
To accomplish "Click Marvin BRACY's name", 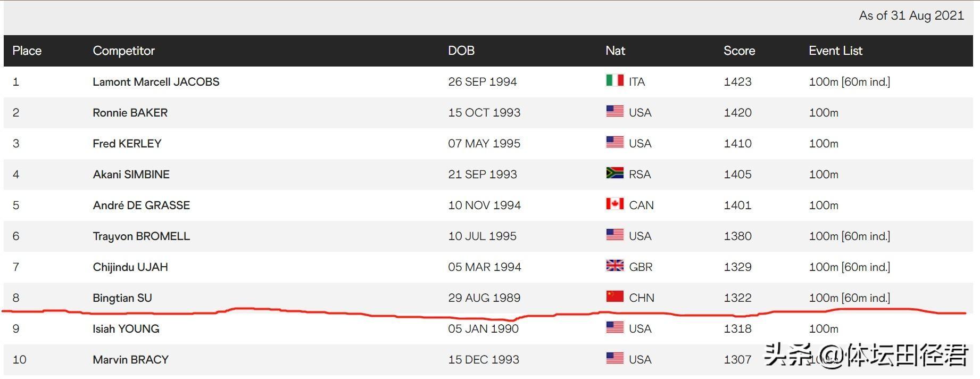I will pyautogui.click(x=130, y=359).
